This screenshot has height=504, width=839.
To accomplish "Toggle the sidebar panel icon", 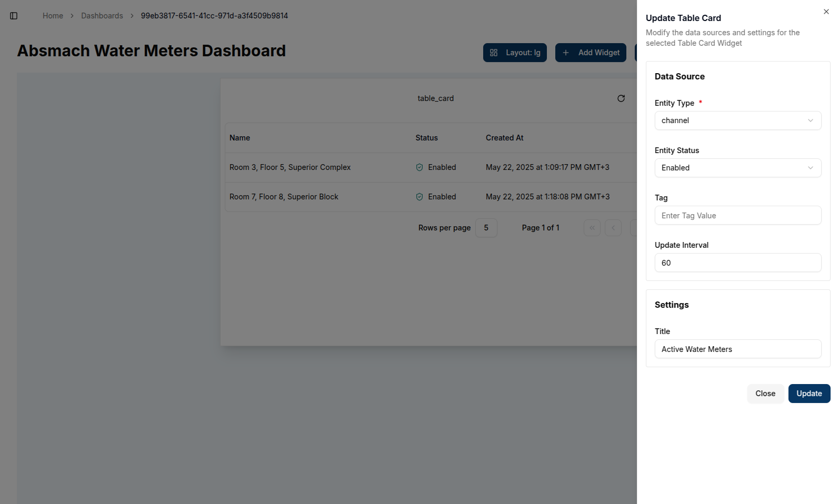I will point(14,16).
